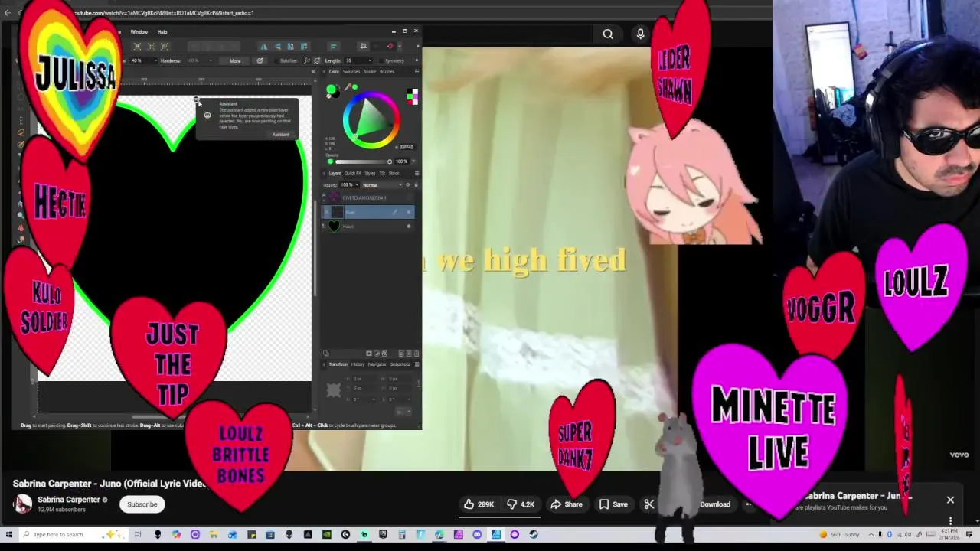Open the Transform panel options menu
The width and height of the screenshot is (980, 551).
click(x=416, y=364)
